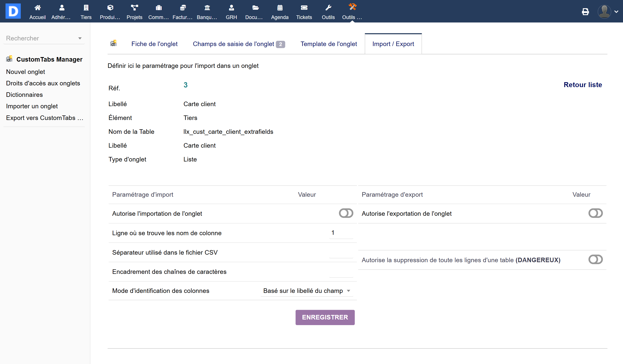
Task: Expand the Rechercher search dropdown
Action: [x=80, y=38]
